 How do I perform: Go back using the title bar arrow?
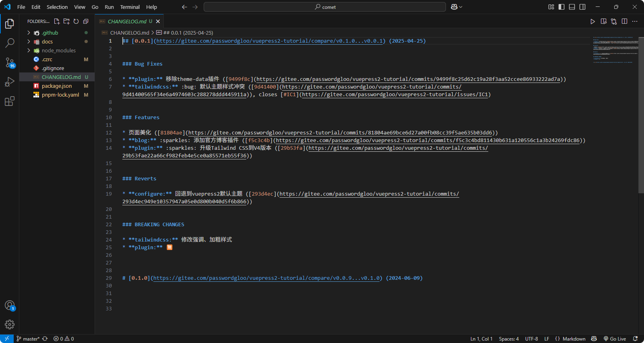184,7
